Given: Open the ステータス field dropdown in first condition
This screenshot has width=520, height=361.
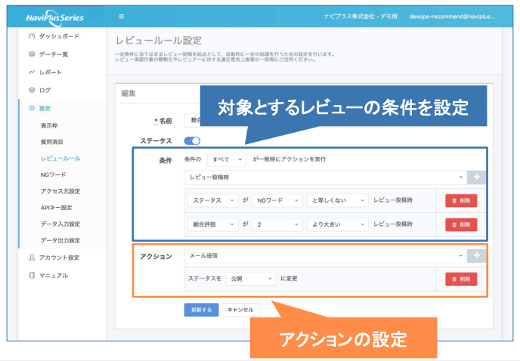Looking at the screenshot, I should click(213, 200).
